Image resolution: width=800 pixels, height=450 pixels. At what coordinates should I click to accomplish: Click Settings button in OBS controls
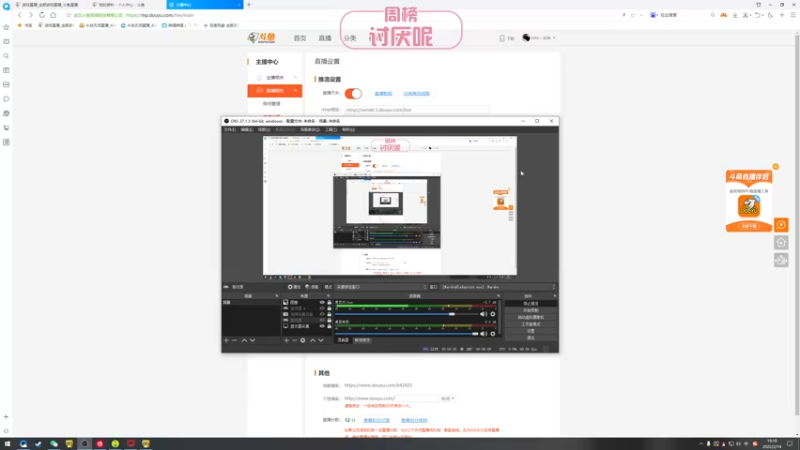point(531,331)
